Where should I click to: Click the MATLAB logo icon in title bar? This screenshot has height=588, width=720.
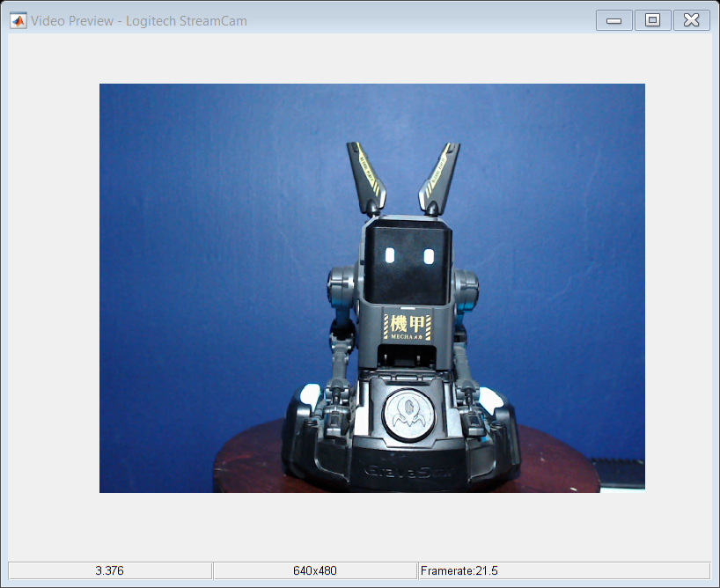[18, 20]
